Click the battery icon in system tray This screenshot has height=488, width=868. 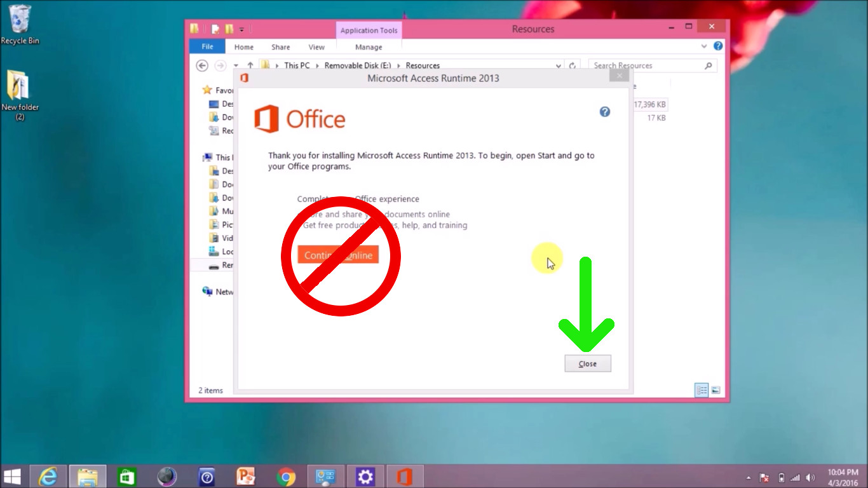[781, 478]
